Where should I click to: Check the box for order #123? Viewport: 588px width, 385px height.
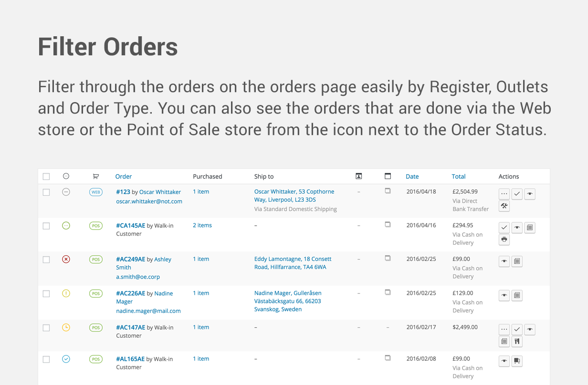click(x=46, y=192)
